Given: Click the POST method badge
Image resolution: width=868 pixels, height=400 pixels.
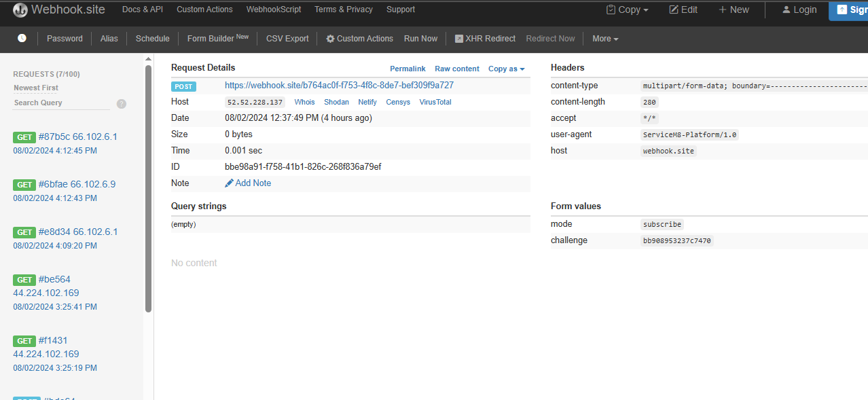Looking at the screenshot, I should tap(183, 86).
